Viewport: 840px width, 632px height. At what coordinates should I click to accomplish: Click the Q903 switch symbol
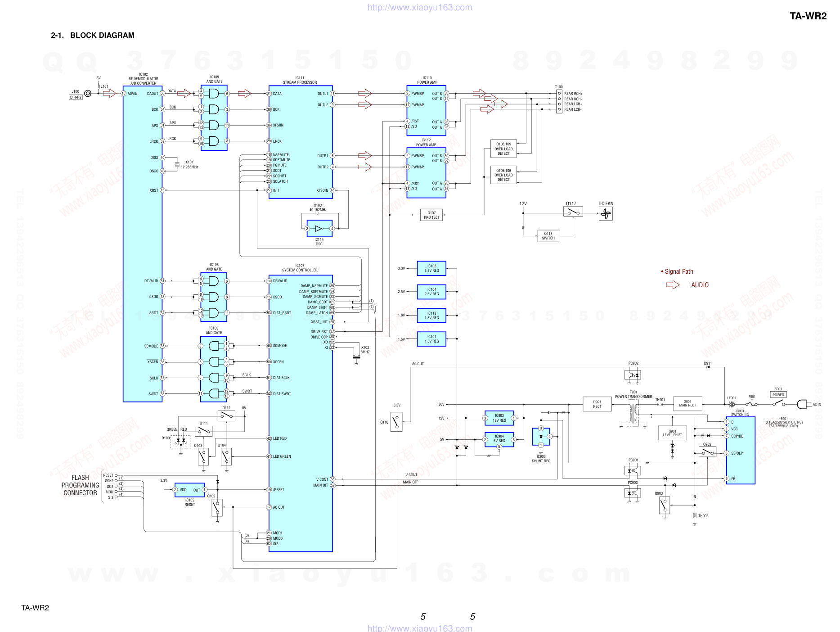pyautogui.click(x=665, y=506)
